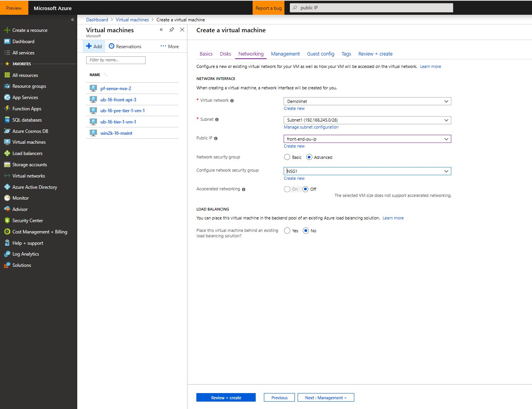Image resolution: width=532 pixels, height=409 pixels.
Task: Click the search box containing public IP
Action: tap(371, 8)
